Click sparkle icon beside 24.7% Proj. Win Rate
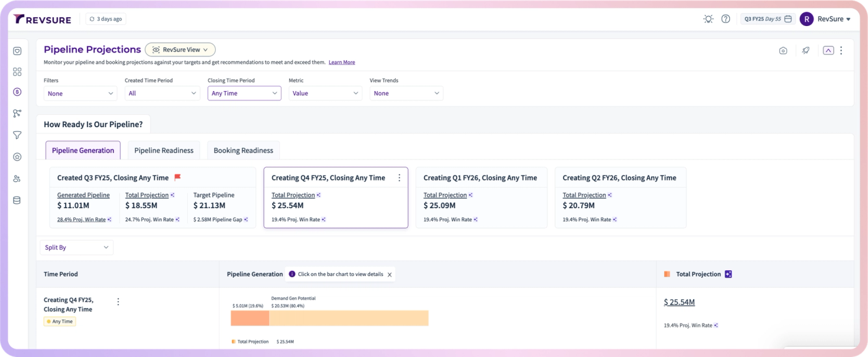 177,219
